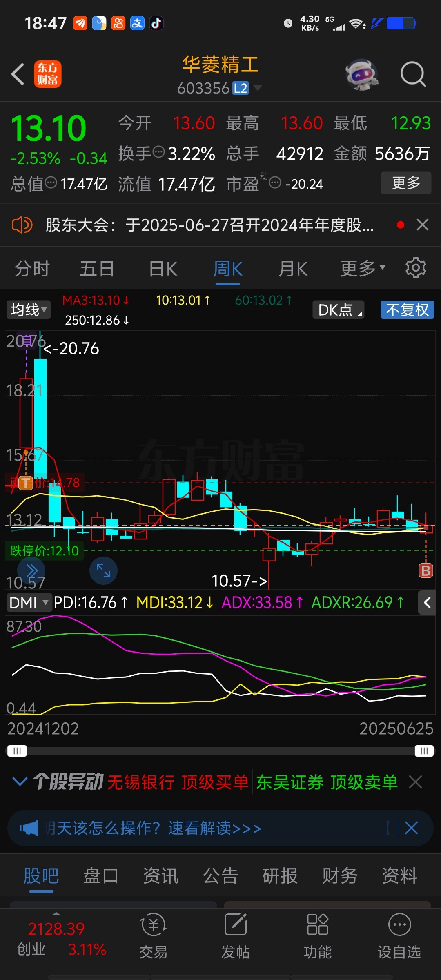Tap the 创业 index 2128.39 quote
Screen dimensions: 441x980
point(61,938)
